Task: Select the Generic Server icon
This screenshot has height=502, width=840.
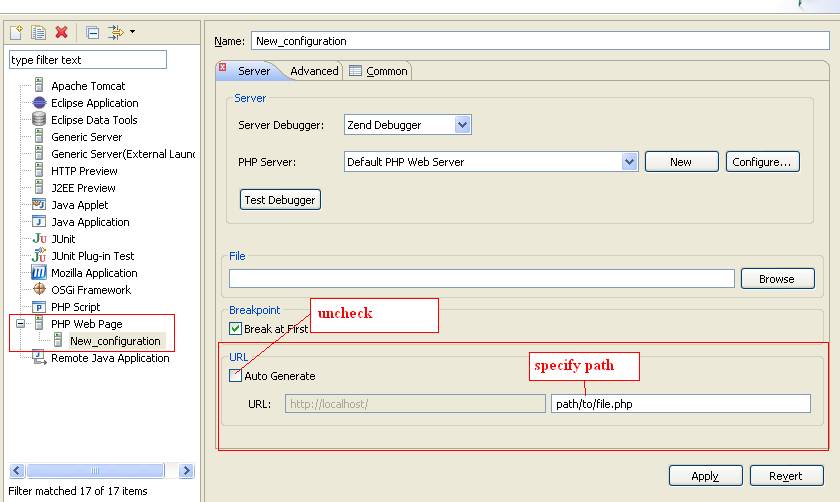Action: [39, 136]
